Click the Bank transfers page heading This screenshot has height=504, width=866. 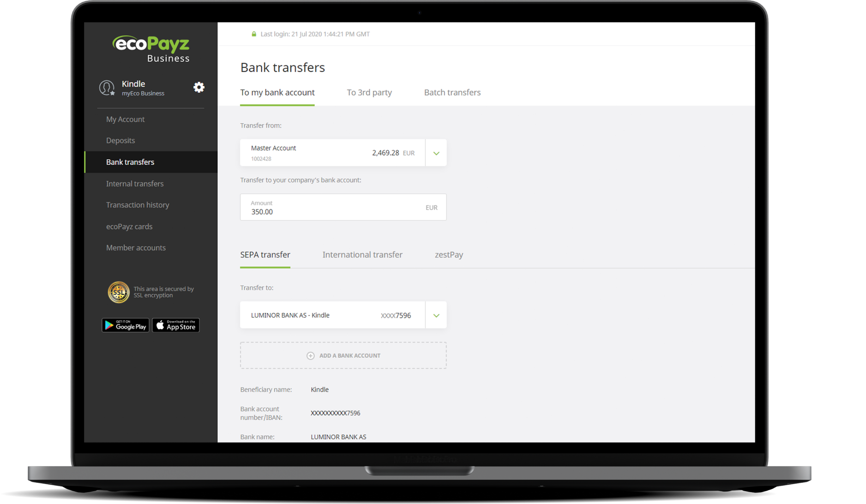(x=283, y=67)
